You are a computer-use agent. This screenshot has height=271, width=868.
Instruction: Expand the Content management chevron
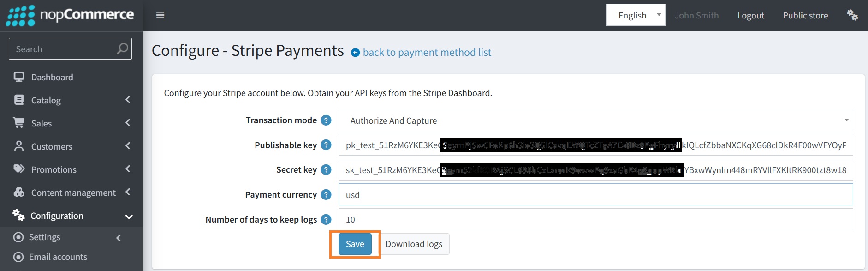click(128, 192)
